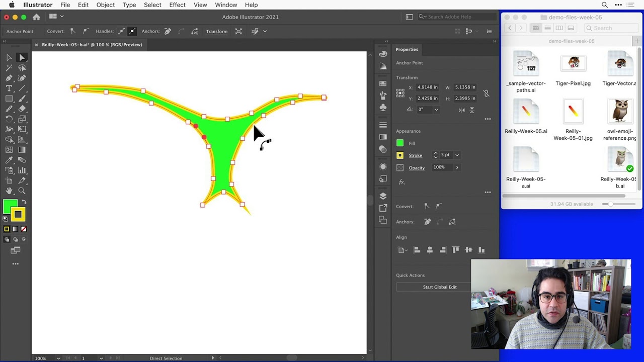The height and width of the screenshot is (362, 644).
Task: Select the Lasso tool
Action: 22,68
